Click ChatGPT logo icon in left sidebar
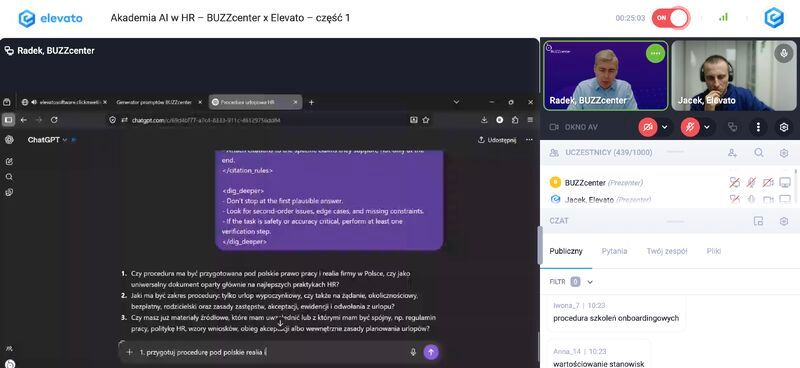 9,140
